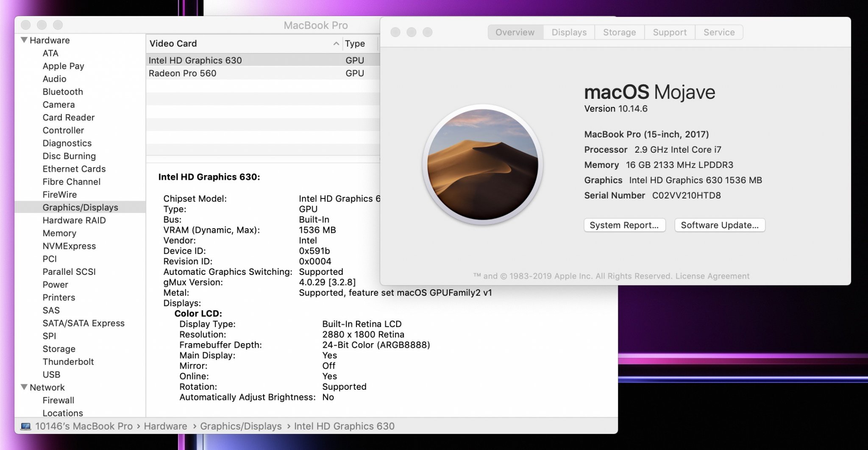Image resolution: width=868 pixels, height=450 pixels.
Task: Click 10146's MacBook Pro in path bar
Action: click(84, 426)
